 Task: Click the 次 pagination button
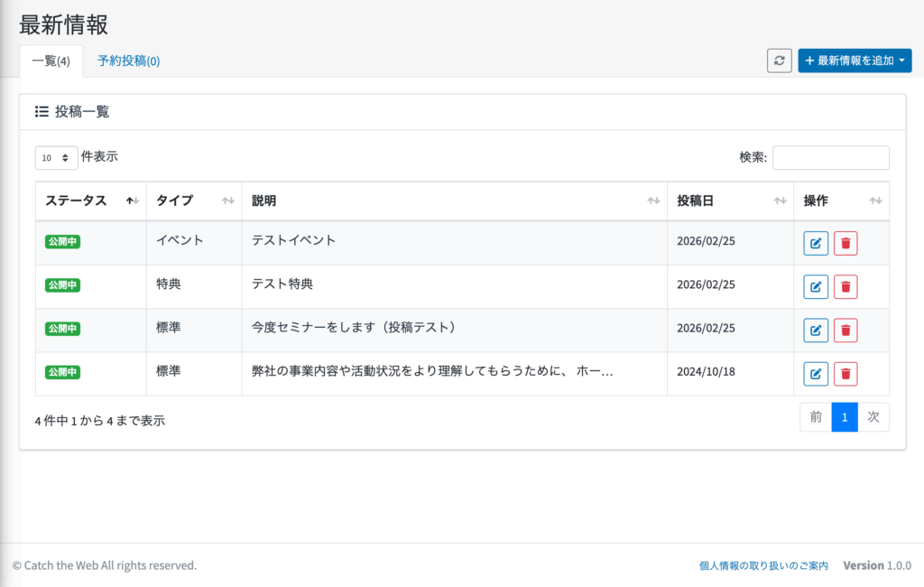(x=873, y=417)
